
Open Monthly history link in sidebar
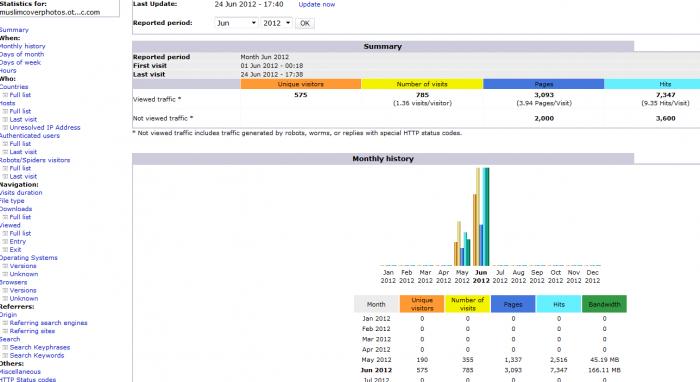click(22, 46)
